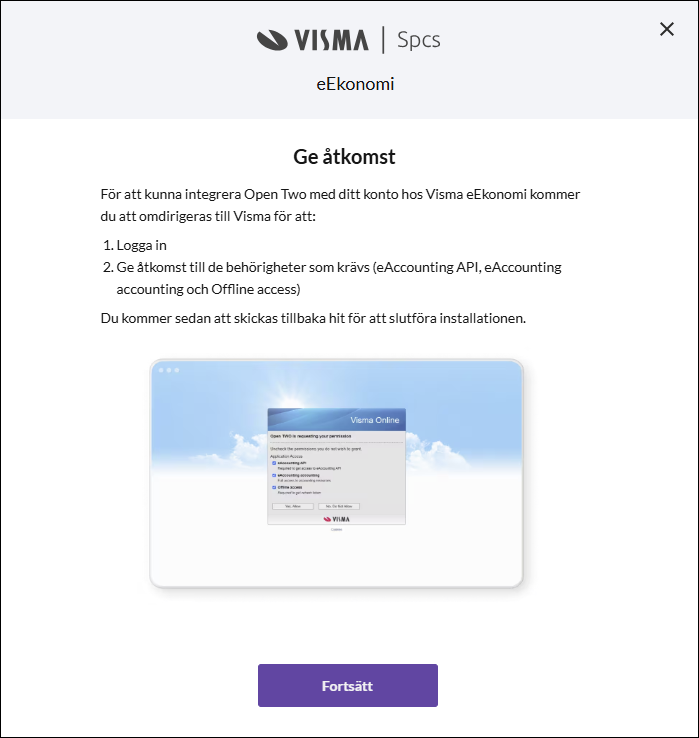Toggle eAccounting accounting checkbox in preview

pyautogui.click(x=274, y=475)
